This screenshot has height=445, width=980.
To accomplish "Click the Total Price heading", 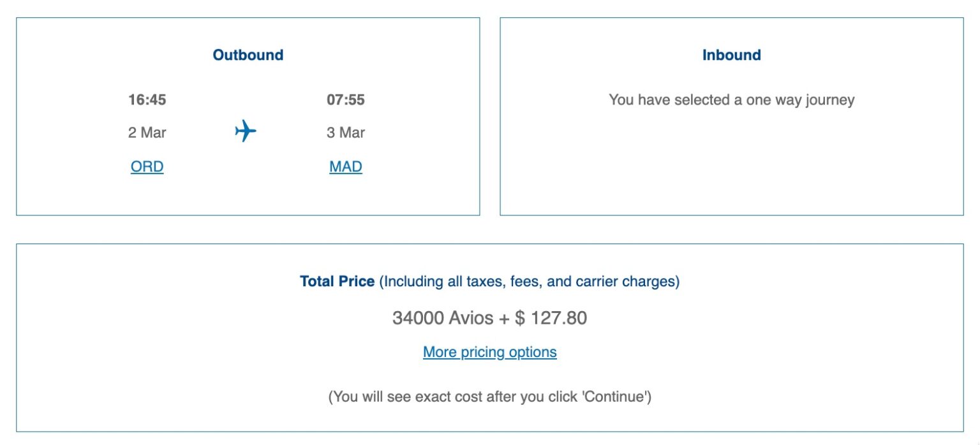I will [338, 281].
